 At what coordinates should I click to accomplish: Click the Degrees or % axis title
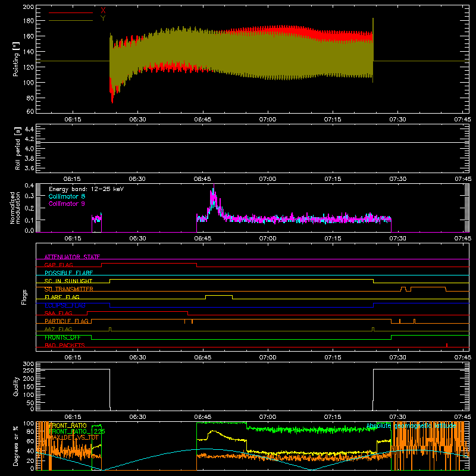click(x=16, y=446)
